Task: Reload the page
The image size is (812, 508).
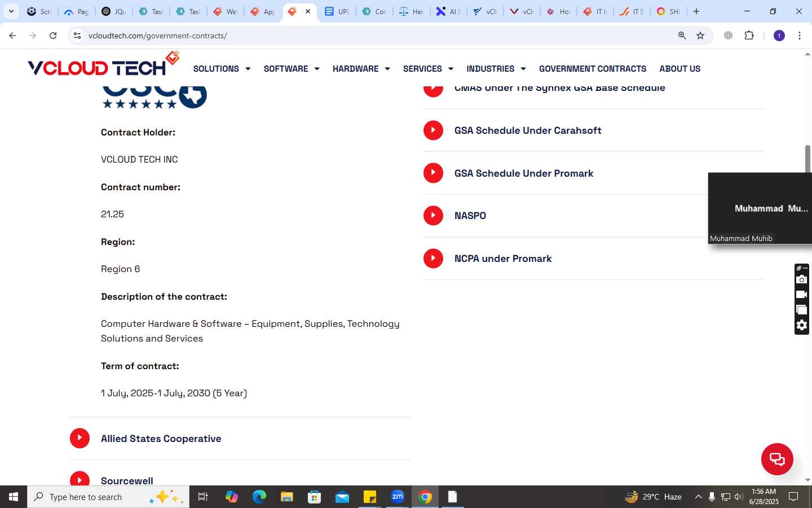Action: coord(53,36)
